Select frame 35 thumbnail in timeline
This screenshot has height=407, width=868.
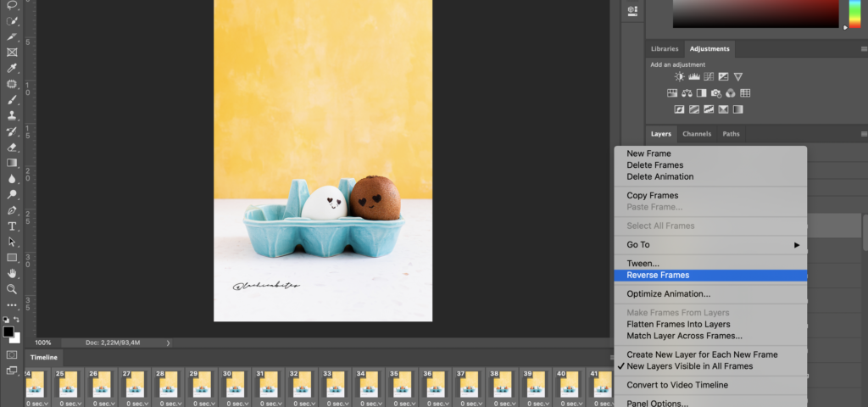pyautogui.click(x=401, y=385)
